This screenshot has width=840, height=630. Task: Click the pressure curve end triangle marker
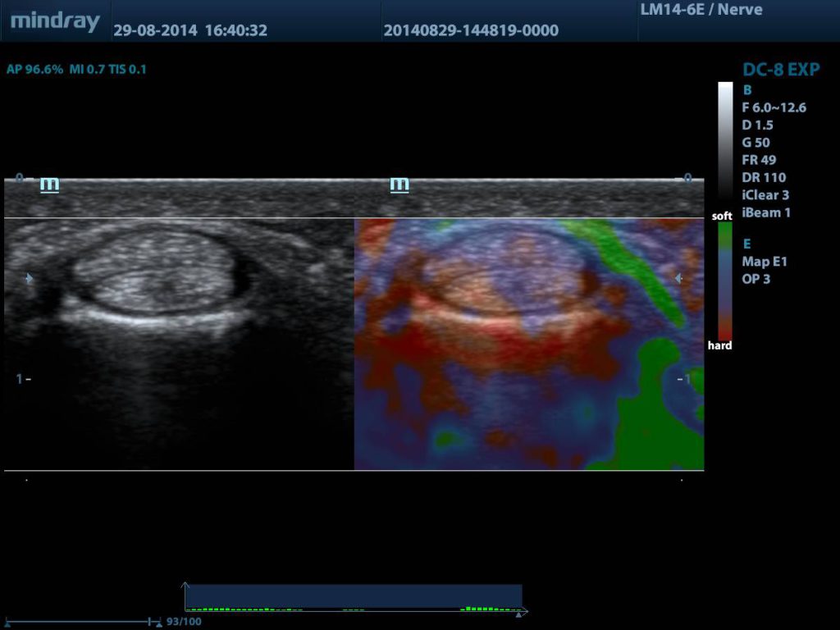tap(517, 613)
